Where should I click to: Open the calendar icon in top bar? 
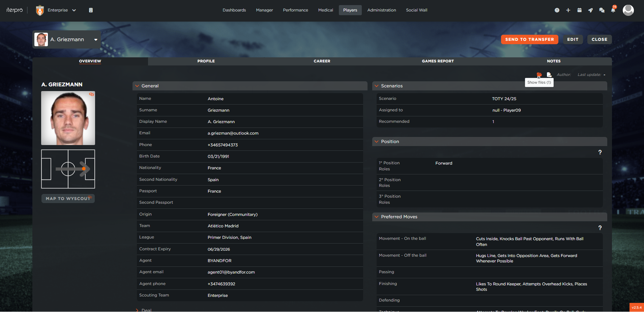tap(579, 10)
